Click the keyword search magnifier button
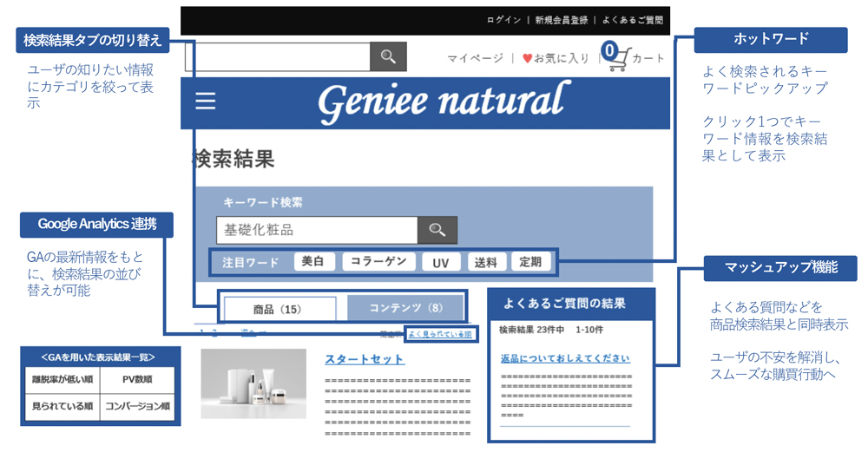 point(437,230)
